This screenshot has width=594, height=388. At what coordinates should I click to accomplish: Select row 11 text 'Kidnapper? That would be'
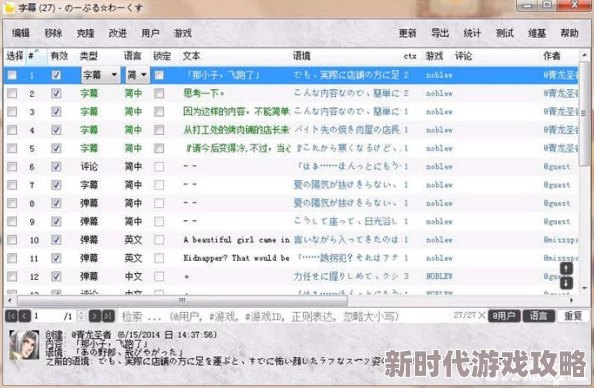coord(236,258)
